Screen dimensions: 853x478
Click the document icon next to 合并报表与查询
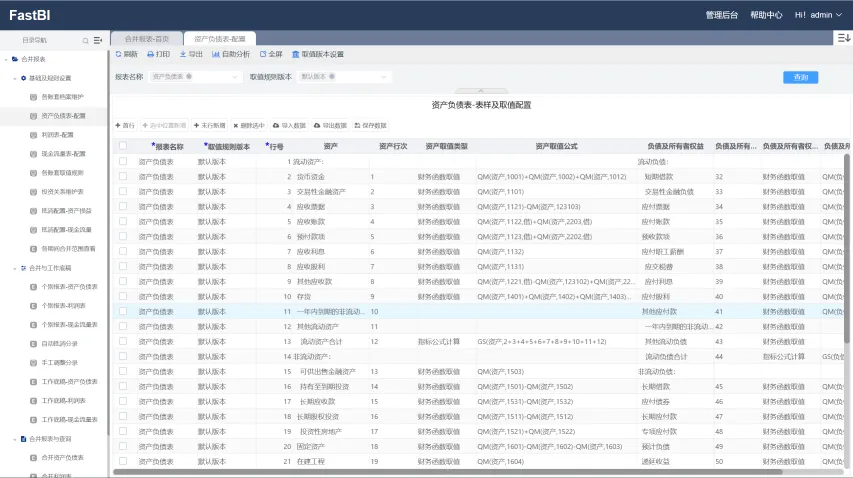23,439
